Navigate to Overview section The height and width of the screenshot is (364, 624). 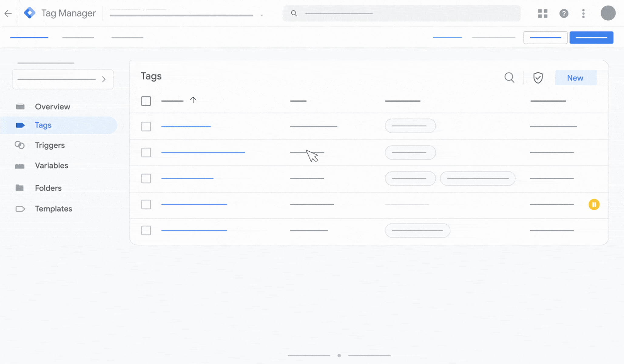tap(52, 106)
